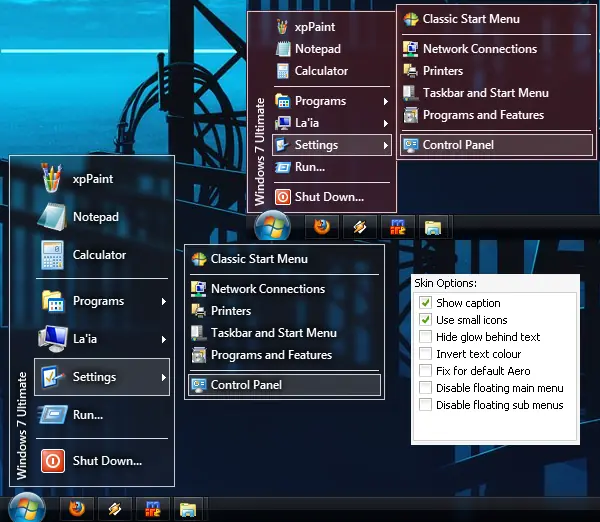Click the orange arrows icon on the bottom taskbar
600x522 pixels.
[114, 509]
